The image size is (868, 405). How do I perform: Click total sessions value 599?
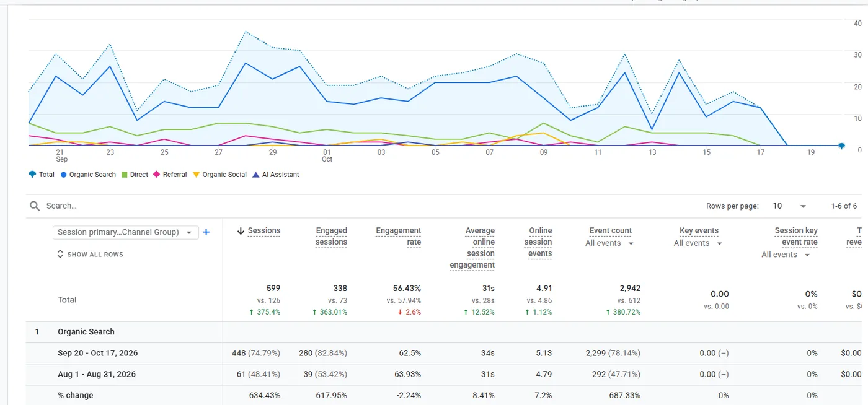click(273, 288)
